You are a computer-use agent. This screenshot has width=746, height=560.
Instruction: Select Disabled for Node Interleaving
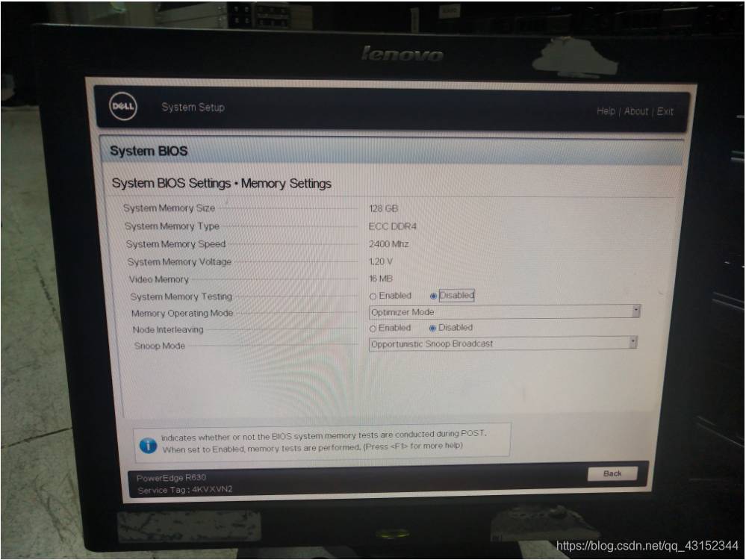pos(433,328)
